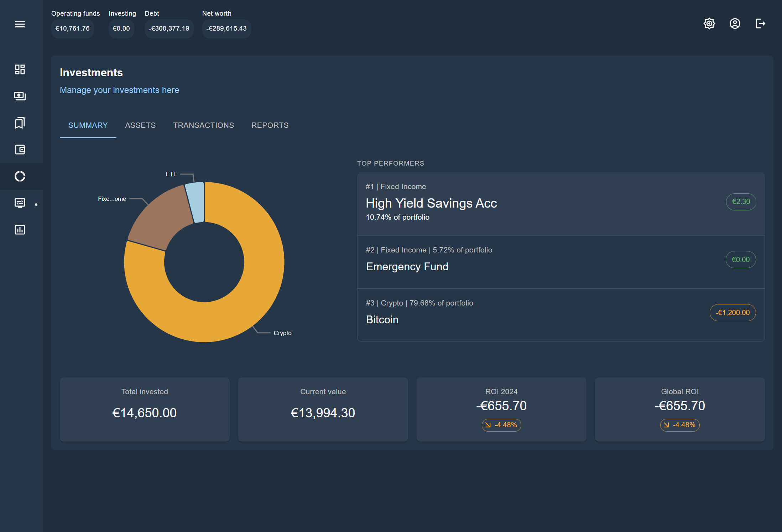This screenshot has height=532, width=782.
Task: Open the bar chart statistics icon
Action: click(20, 230)
